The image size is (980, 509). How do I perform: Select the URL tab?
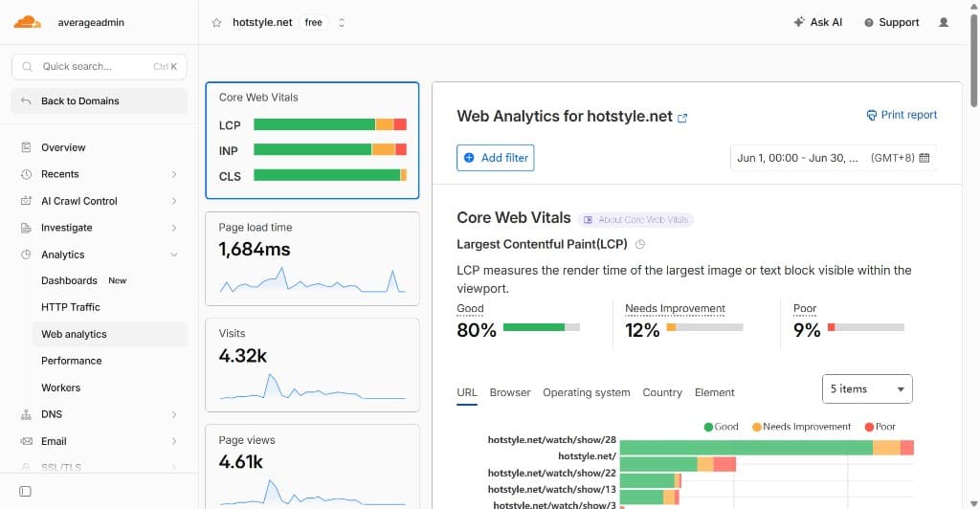coord(467,393)
